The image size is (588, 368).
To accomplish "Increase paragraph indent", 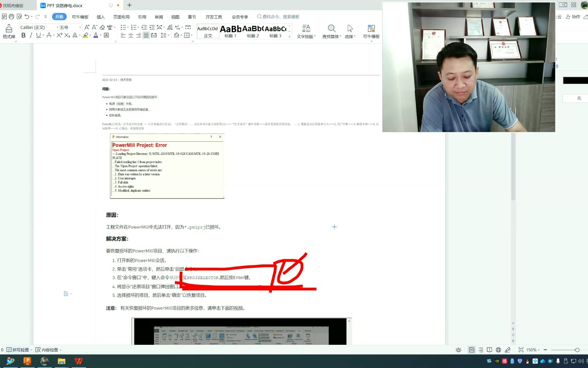I will point(152,27).
